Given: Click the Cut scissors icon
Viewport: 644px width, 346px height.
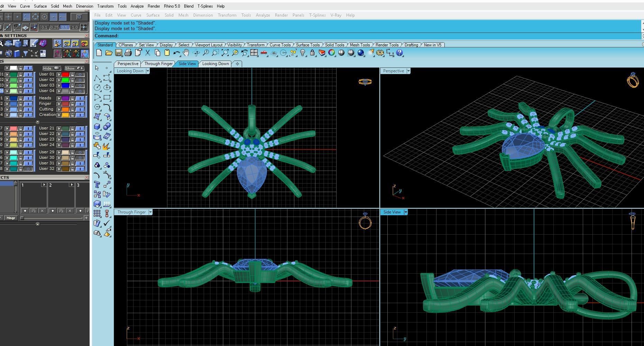Looking at the screenshot, I should [148, 53].
